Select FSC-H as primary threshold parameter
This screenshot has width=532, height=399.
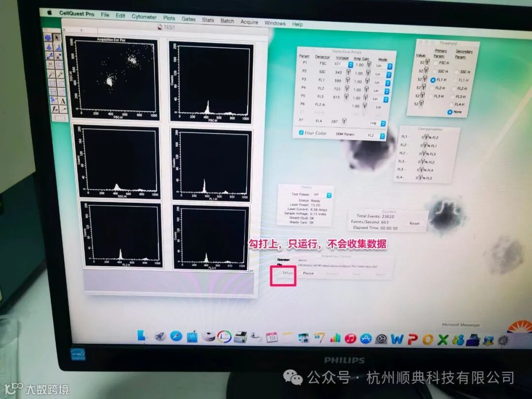pos(435,63)
